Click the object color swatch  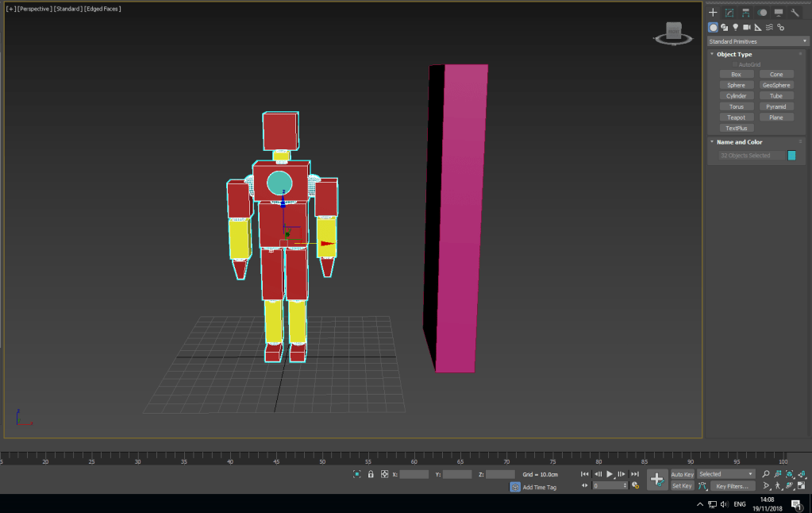[790, 155]
